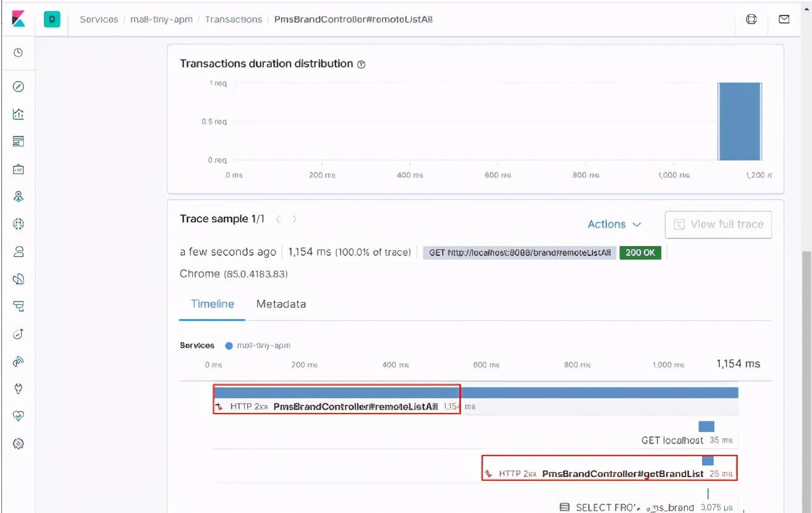Viewport: 812px width, 513px height.
Task: Open Discover from the compass icon
Action: (18, 87)
